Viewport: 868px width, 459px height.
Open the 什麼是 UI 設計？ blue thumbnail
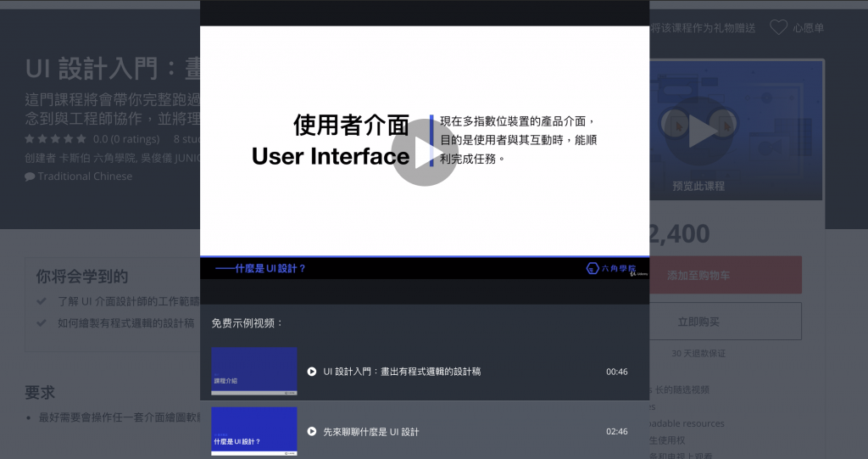point(254,431)
